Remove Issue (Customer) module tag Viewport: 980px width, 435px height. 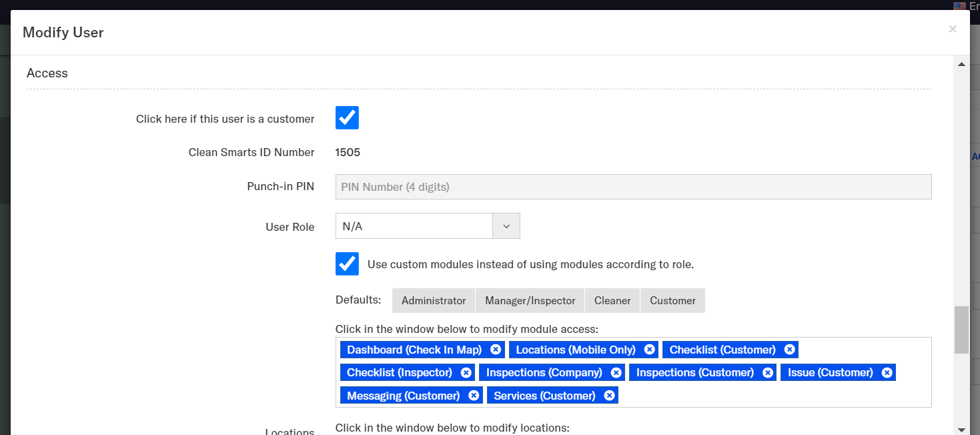pos(887,373)
